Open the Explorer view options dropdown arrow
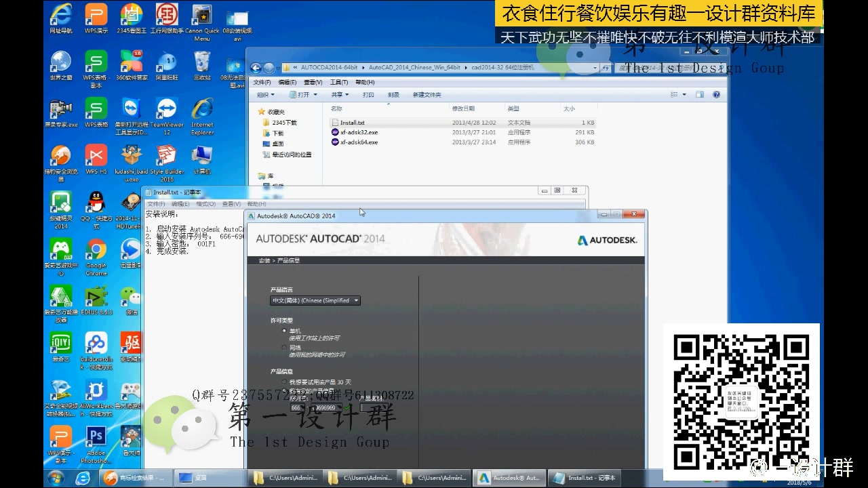This screenshot has height=488, width=868. click(684, 95)
